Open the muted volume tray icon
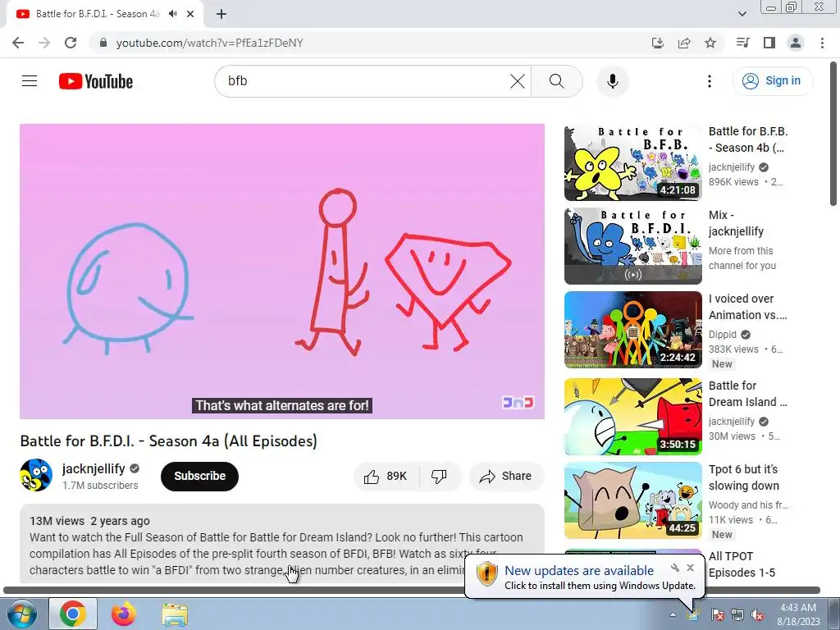This screenshot has height=630, width=840. click(757, 614)
